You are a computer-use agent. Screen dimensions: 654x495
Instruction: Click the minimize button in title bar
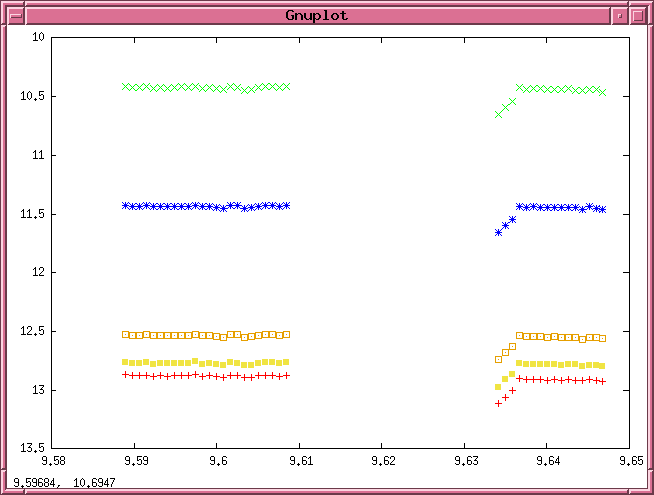point(620,16)
